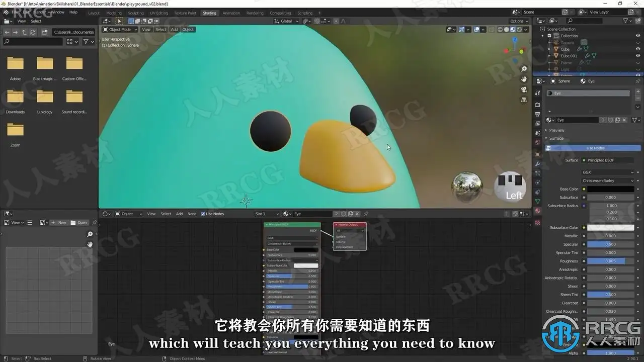Screen dimensions: 644x362
Task: Click Principled BSDF surface shader button
Action: tap(608, 160)
